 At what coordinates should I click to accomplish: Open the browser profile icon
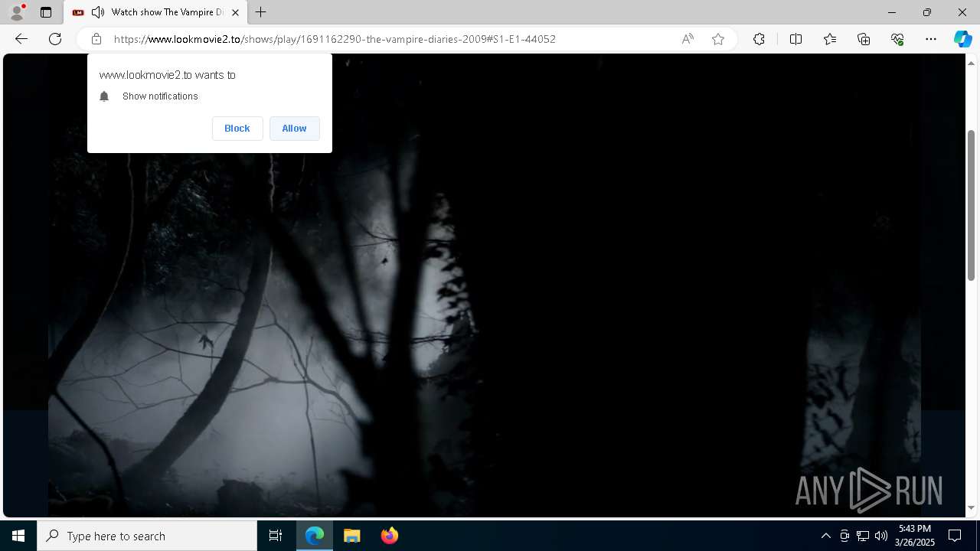point(17,12)
